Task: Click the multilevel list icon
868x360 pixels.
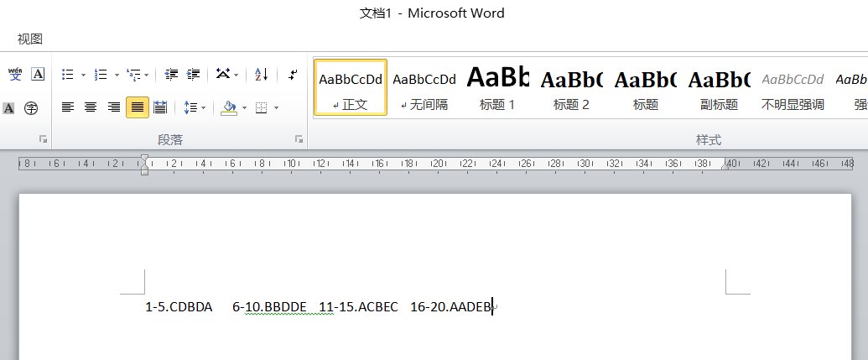Action: click(x=133, y=74)
